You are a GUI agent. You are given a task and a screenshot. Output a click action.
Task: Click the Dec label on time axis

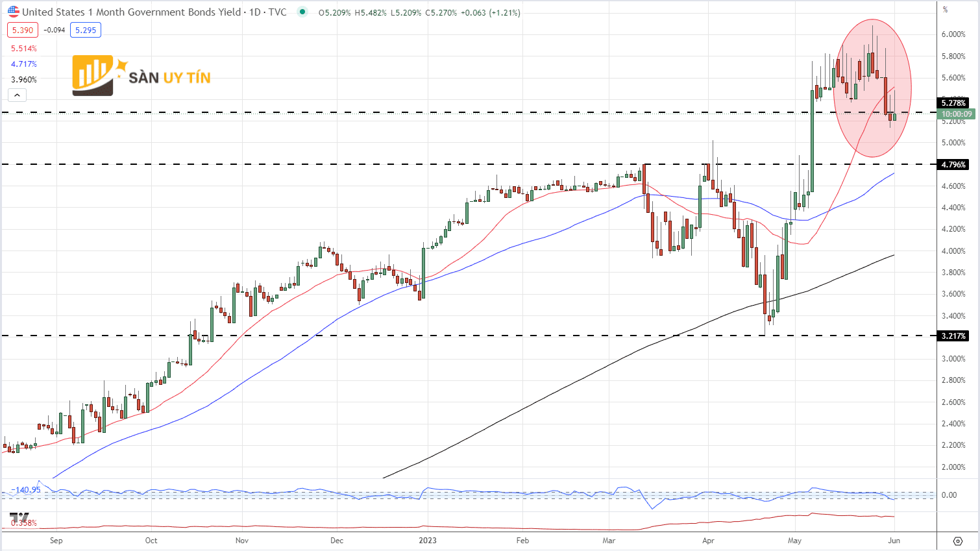(x=337, y=540)
